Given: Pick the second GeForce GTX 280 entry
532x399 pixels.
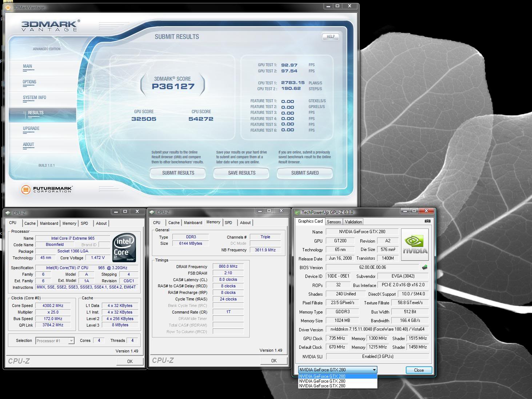Looking at the screenshot, I should pyautogui.click(x=322, y=381).
